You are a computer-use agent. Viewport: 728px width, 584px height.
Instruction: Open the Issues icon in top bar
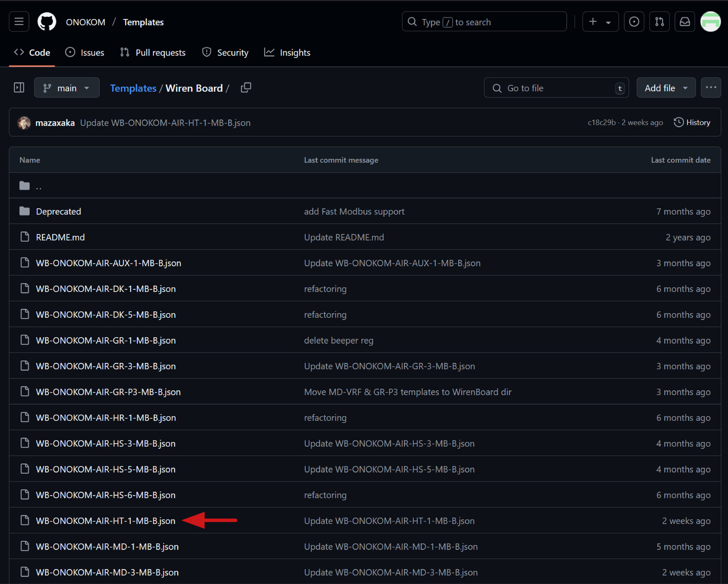[x=634, y=22]
